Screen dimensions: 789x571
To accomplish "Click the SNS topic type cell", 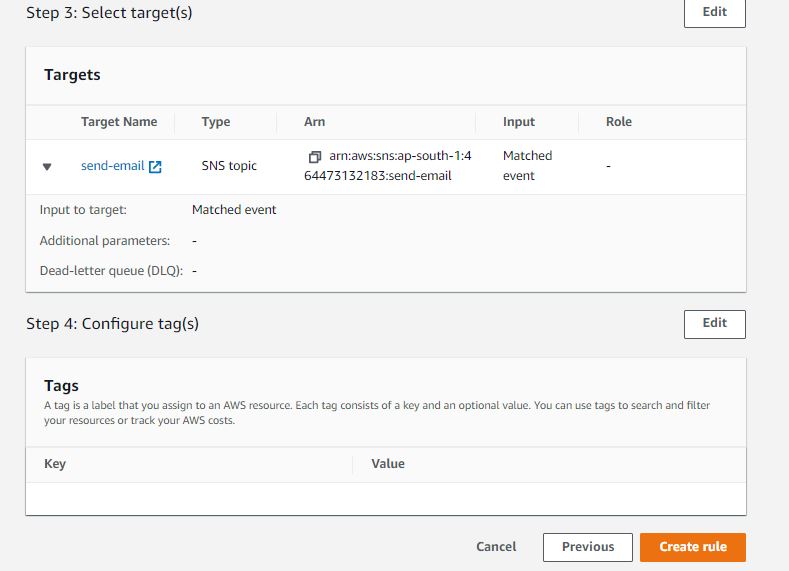I will (x=229, y=166).
